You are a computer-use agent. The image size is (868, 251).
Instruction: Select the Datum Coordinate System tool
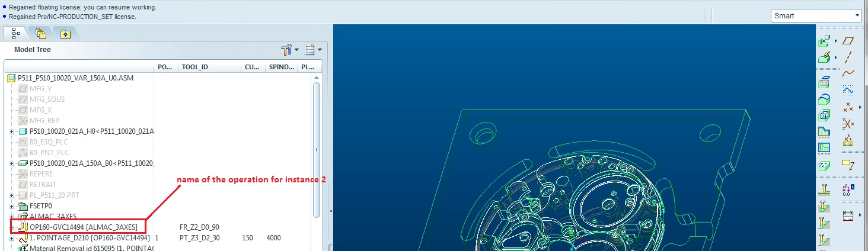coord(848,124)
